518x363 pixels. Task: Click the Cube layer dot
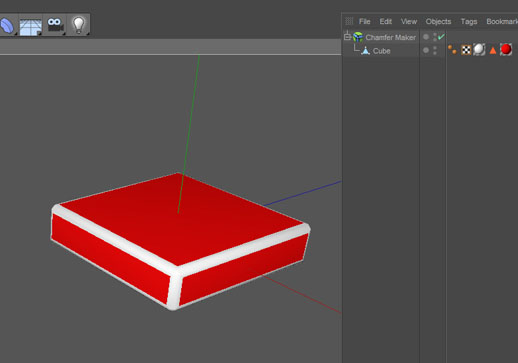click(426, 50)
